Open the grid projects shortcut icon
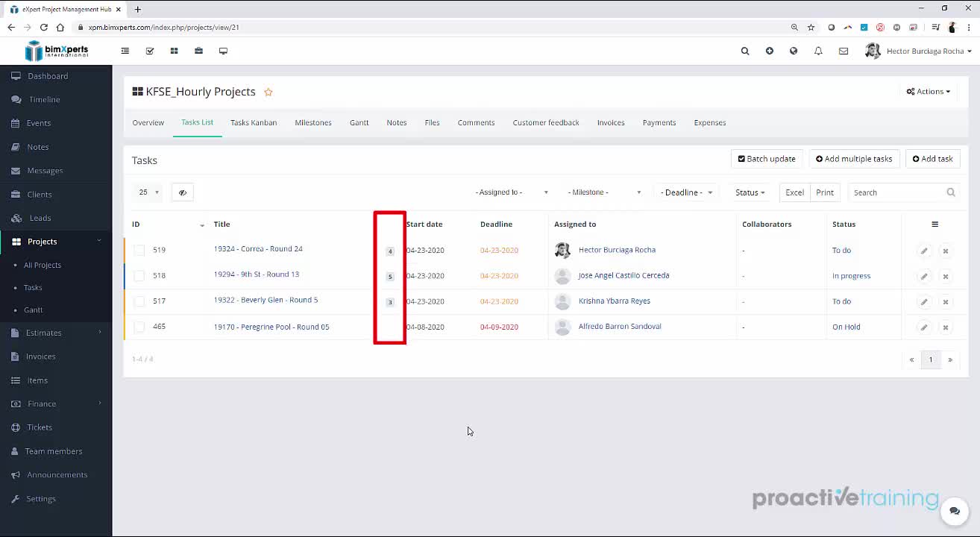The image size is (980, 537). pos(174,51)
